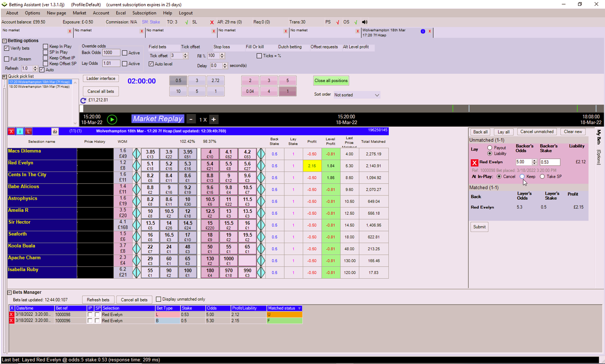Click Cancel unmatched button

pos(537,132)
